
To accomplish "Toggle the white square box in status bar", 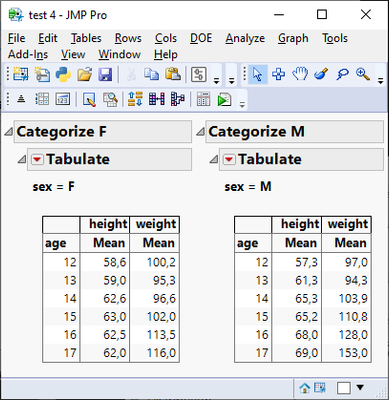I will (x=344, y=388).
